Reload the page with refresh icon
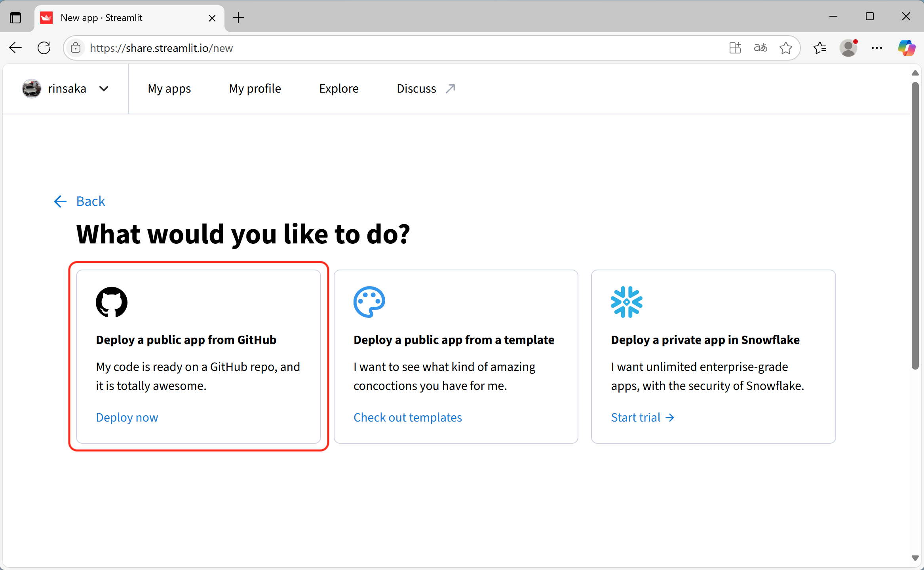Screen dimensions: 924x570 tap(44, 48)
